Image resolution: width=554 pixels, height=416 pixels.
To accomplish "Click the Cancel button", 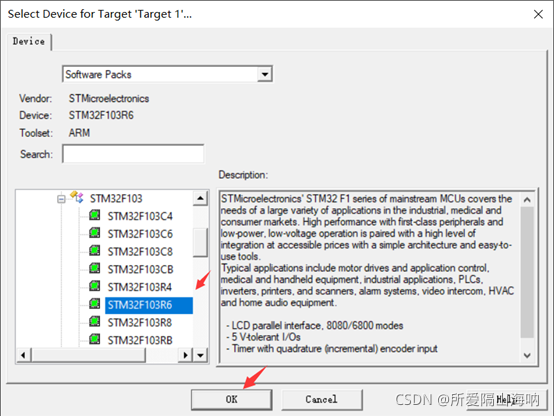I will [x=322, y=399].
